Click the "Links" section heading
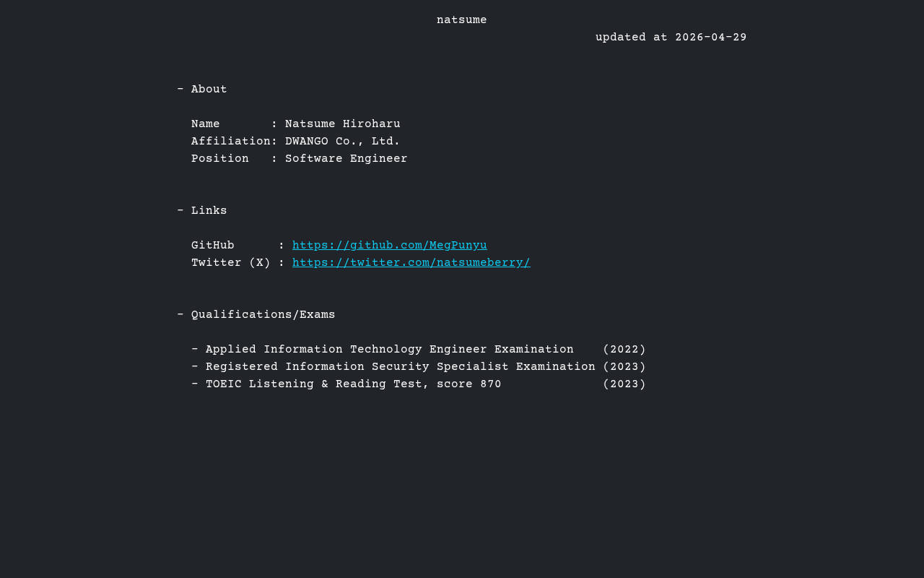This screenshot has width=924, height=578. click(x=209, y=211)
